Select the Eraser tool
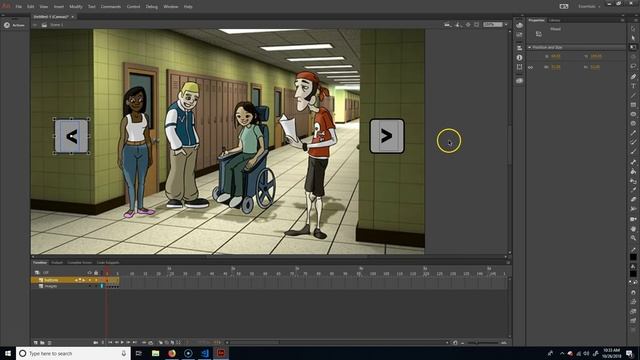Viewport: 640px width, 360px height. [x=633, y=199]
